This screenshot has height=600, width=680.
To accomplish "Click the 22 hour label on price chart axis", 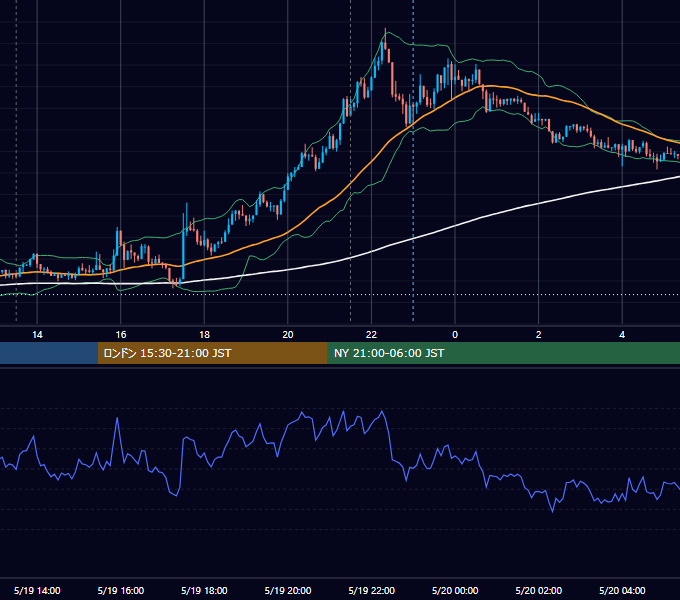I will pos(371,335).
